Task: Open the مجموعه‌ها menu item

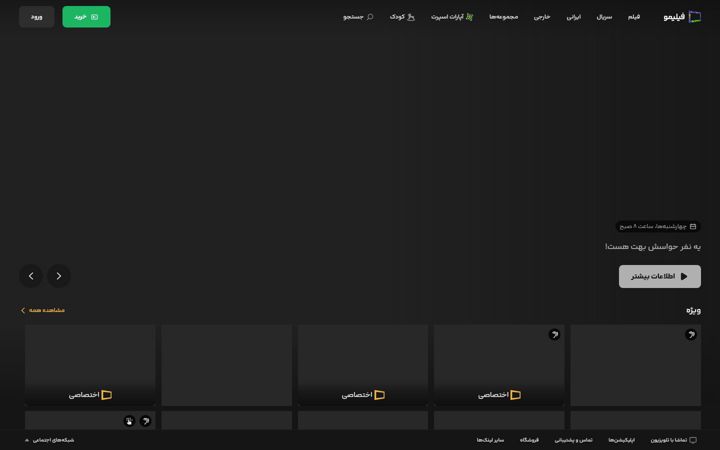Action: [x=503, y=17]
